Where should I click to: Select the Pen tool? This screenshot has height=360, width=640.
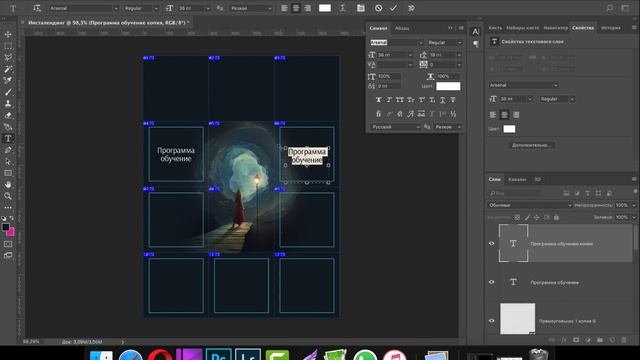[x=8, y=150]
